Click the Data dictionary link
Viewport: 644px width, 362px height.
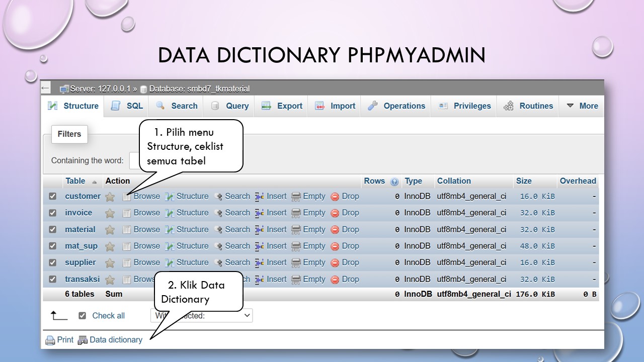116,340
